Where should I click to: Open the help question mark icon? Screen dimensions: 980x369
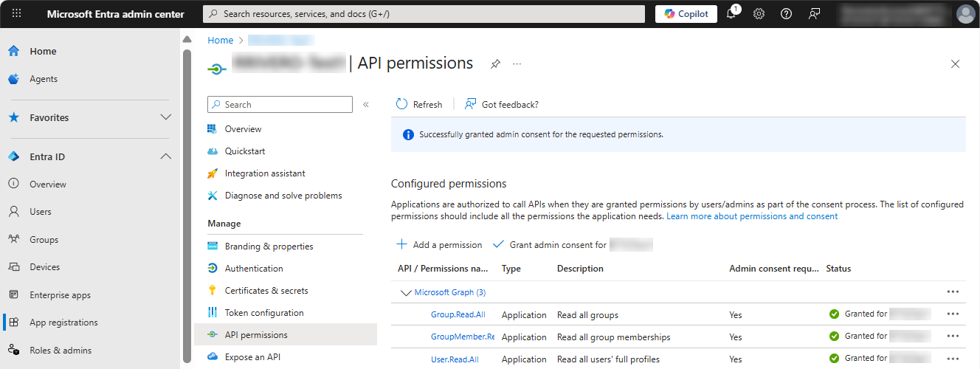[x=786, y=13]
